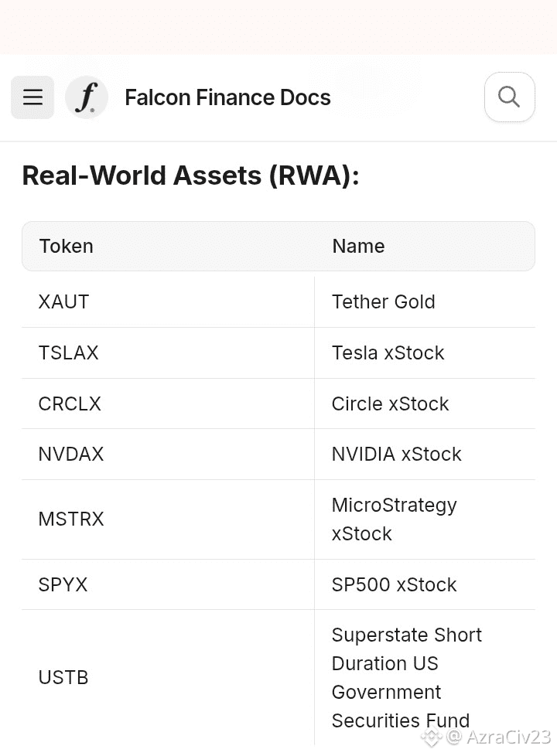Select the TSLAX token cell
The image size is (557, 756).
click(x=69, y=352)
